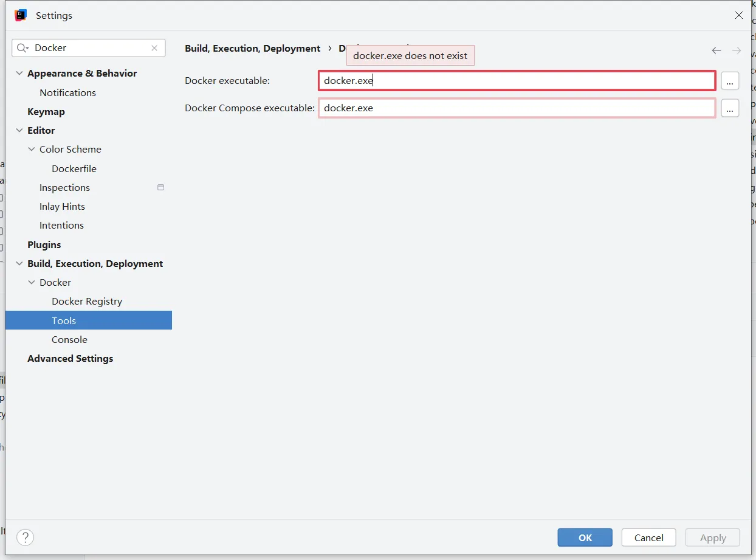Confirm settings with OK

[x=585, y=538]
